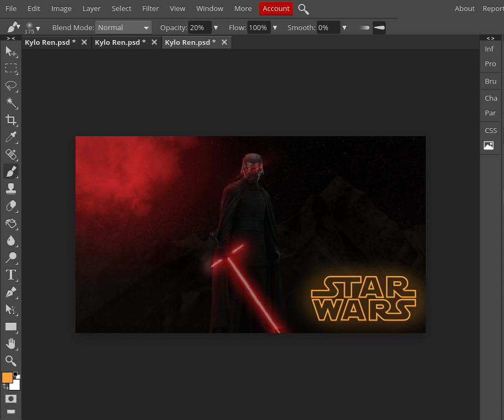The height and width of the screenshot is (420, 504).
Task: Open the Account panel
Action: point(276,8)
